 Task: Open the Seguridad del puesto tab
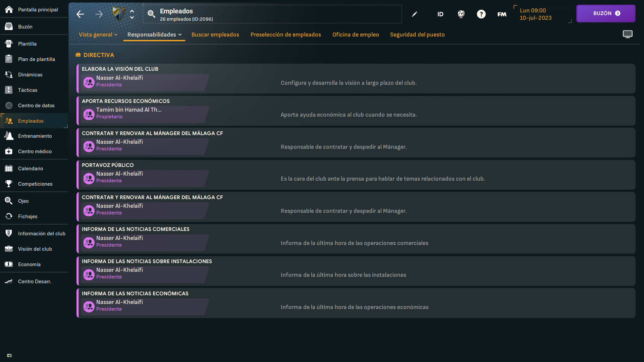coord(417,35)
